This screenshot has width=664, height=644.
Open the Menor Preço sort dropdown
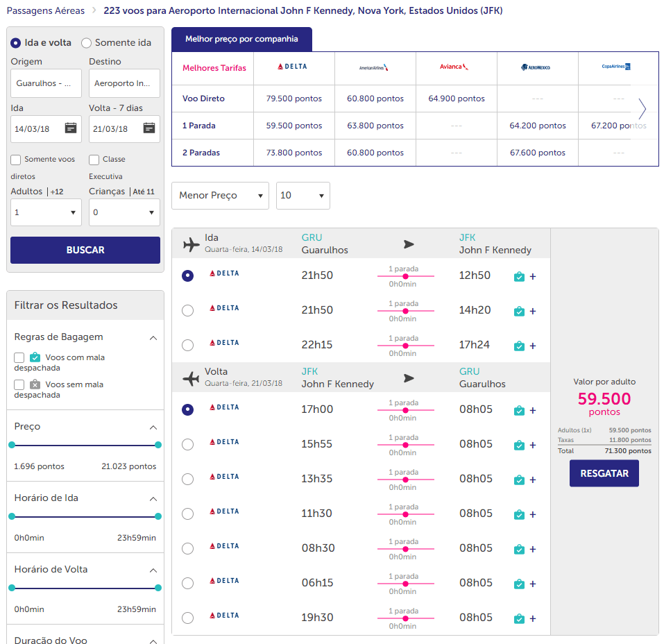click(220, 195)
